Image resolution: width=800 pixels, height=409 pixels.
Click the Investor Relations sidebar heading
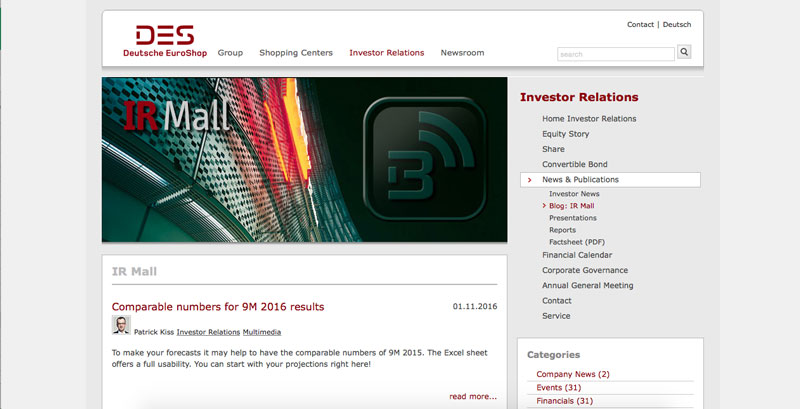(579, 97)
